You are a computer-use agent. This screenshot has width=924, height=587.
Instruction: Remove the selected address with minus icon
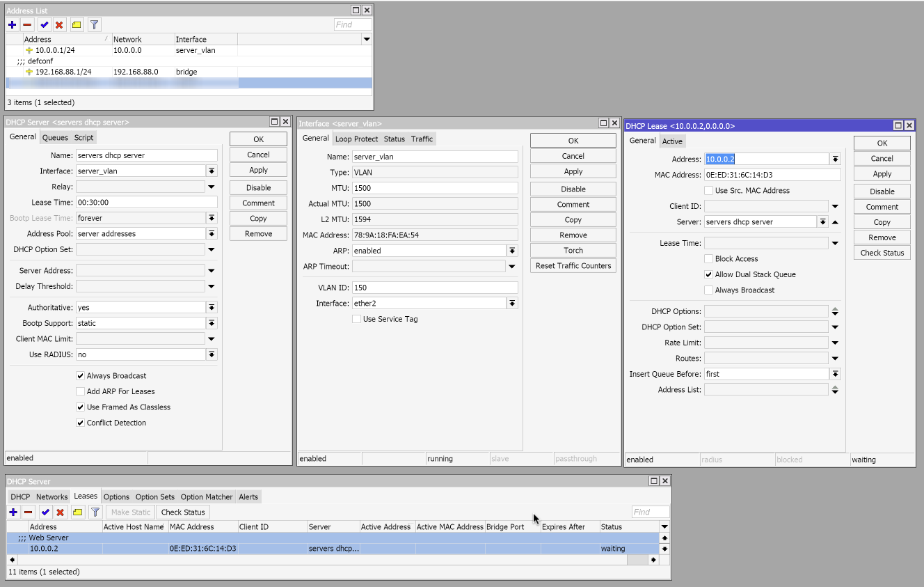click(x=29, y=24)
